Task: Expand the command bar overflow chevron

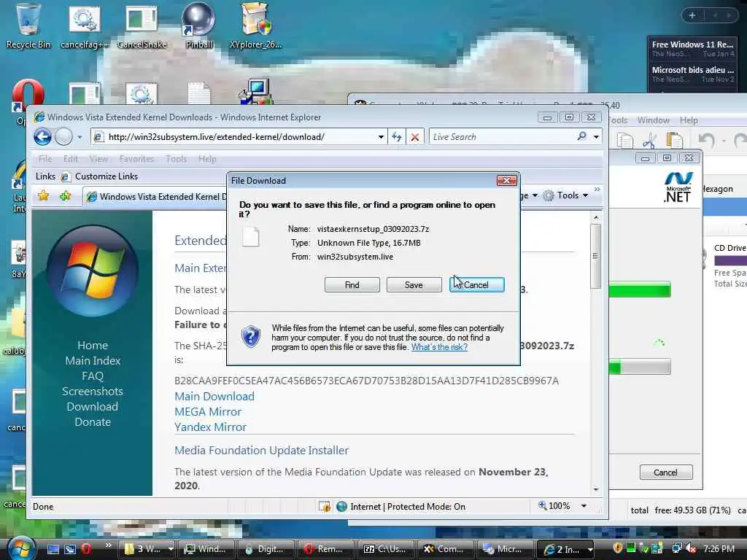Action: click(597, 190)
